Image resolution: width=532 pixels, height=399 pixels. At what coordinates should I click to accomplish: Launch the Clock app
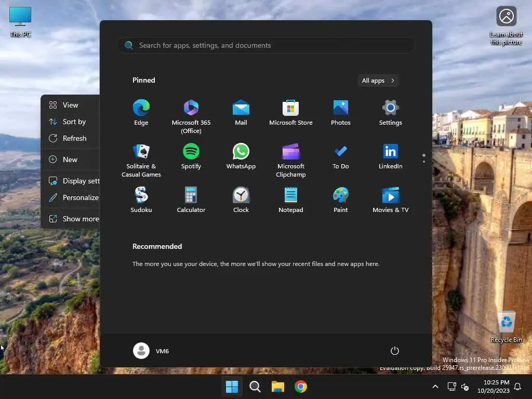click(x=241, y=200)
